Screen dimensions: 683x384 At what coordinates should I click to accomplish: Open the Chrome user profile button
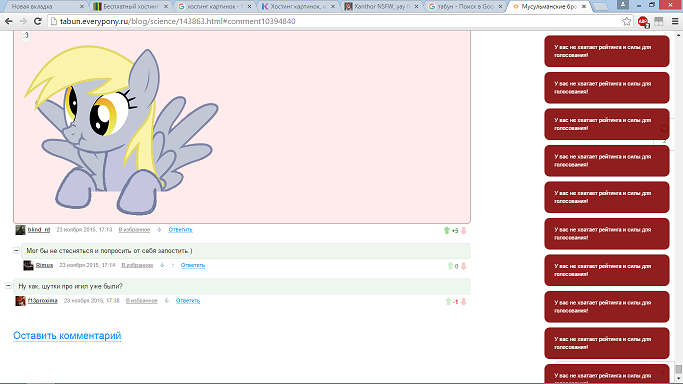(623, 5)
